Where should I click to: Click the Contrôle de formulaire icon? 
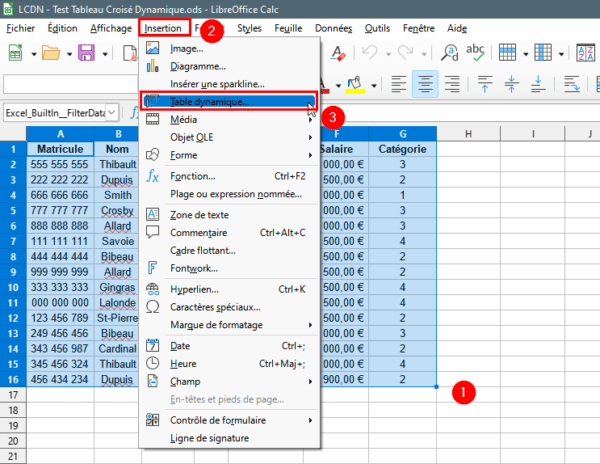[153, 420]
